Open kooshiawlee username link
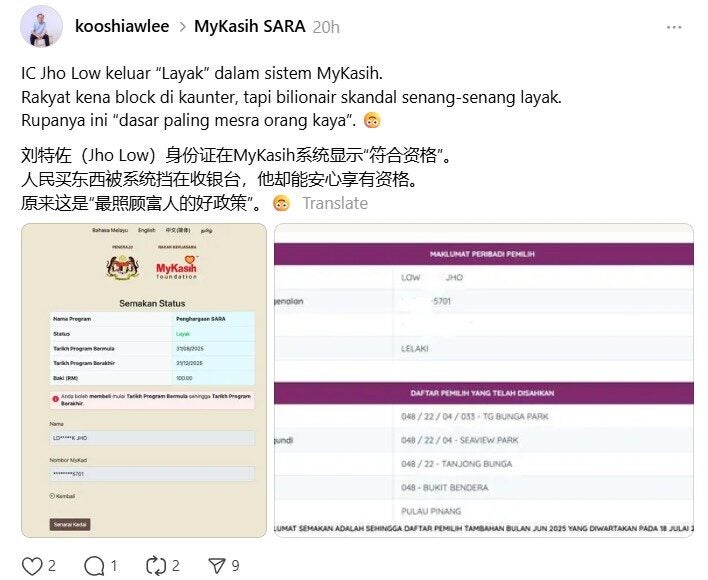The height and width of the screenshot is (580, 708). (x=122, y=26)
